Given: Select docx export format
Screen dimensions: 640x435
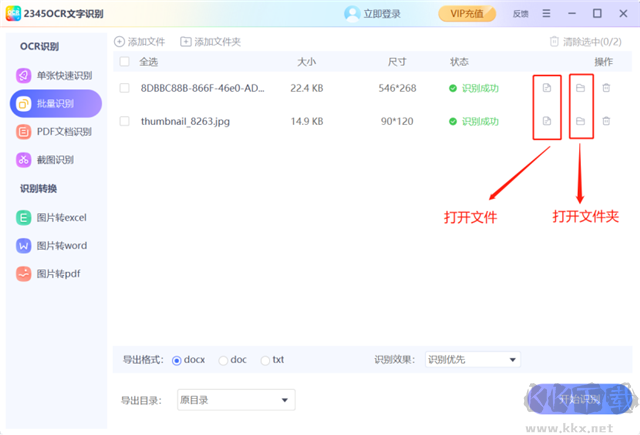Looking at the screenshot, I should pos(177,360).
